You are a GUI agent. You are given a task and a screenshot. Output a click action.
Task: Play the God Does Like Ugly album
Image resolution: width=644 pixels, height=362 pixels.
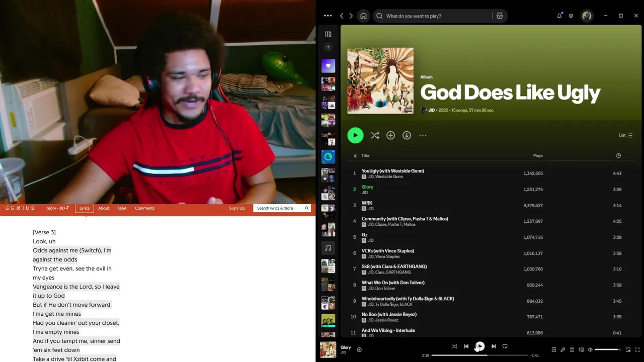[x=355, y=135]
